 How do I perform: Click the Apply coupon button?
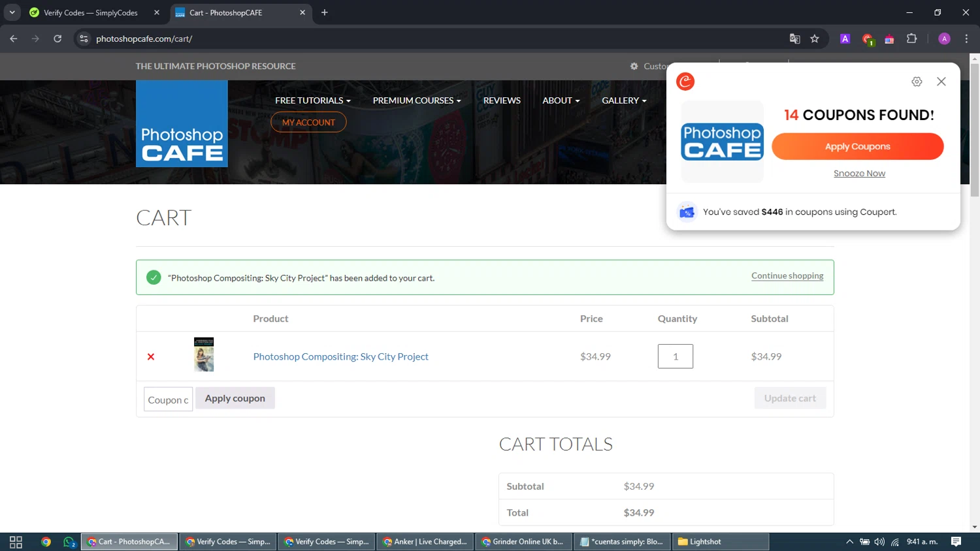pyautogui.click(x=235, y=398)
